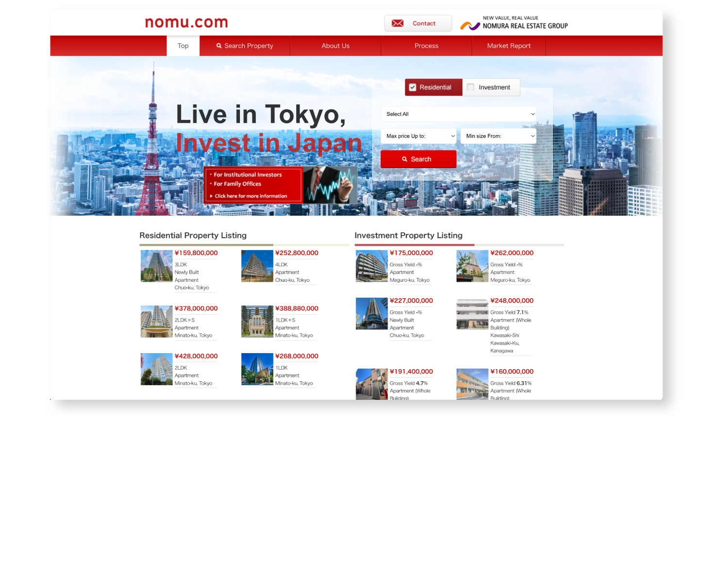The height and width of the screenshot is (563, 728).
Task: Click '1LDK+S' layout text
Action: click(x=285, y=320)
